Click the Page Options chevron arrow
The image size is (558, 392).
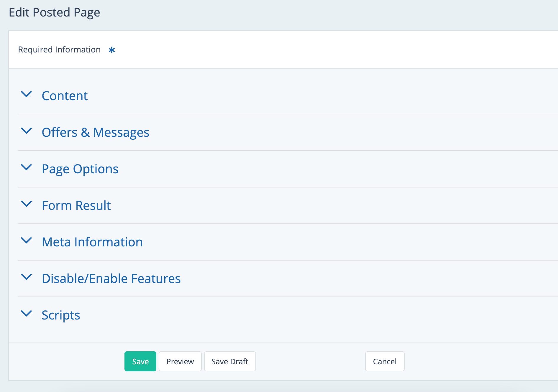coord(27,167)
